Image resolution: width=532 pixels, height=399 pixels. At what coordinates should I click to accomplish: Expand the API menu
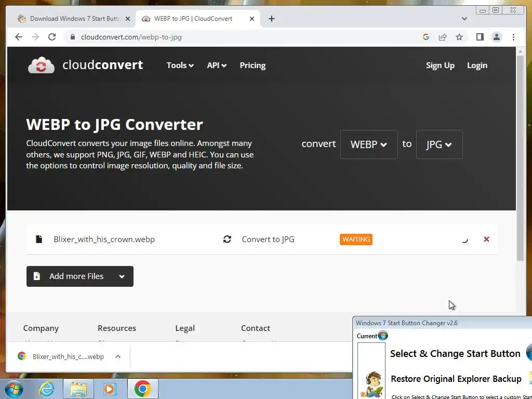pyautogui.click(x=217, y=65)
